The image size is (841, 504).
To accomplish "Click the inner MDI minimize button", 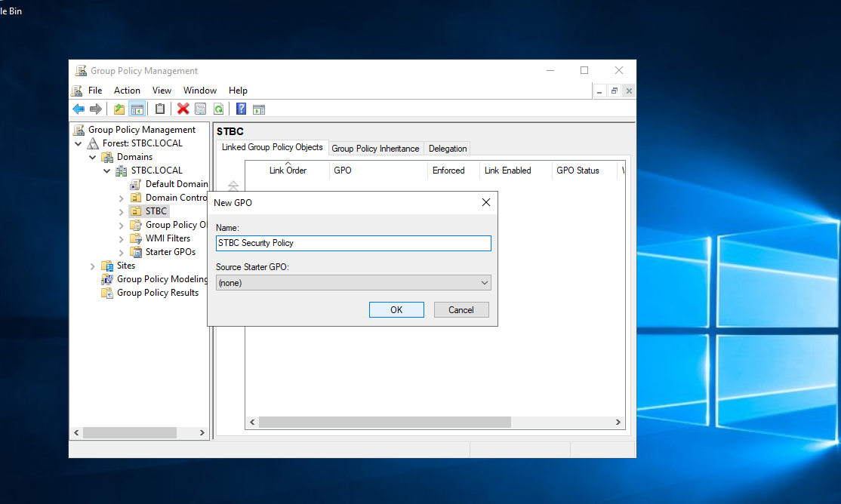I will click(599, 91).
